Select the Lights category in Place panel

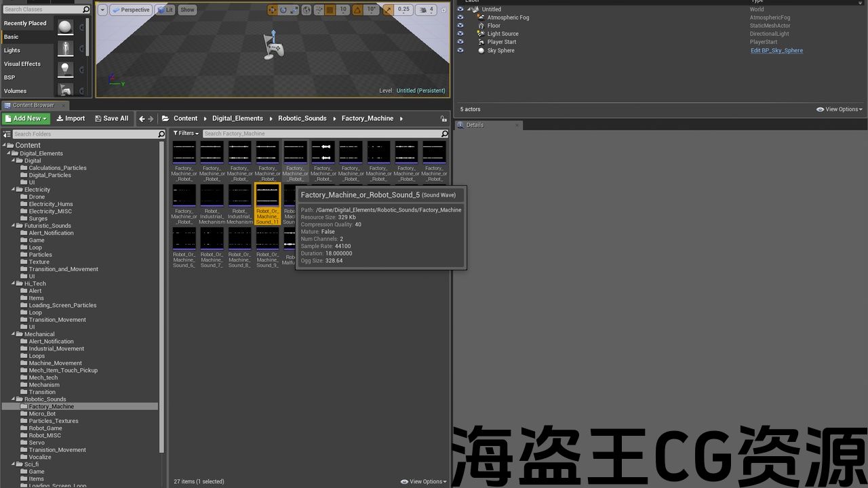point(12,50)
